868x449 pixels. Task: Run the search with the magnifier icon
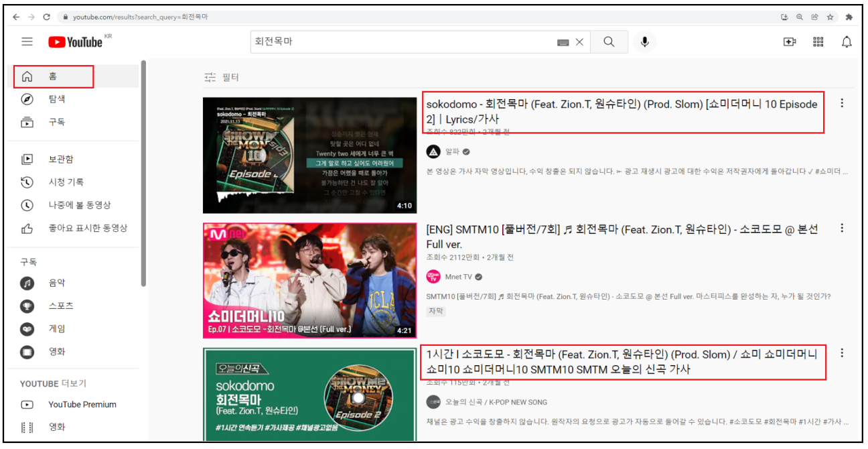pos(609,41)
